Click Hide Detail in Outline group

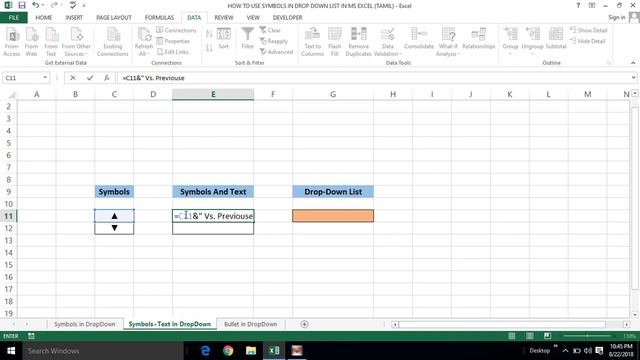click(588, 41)
